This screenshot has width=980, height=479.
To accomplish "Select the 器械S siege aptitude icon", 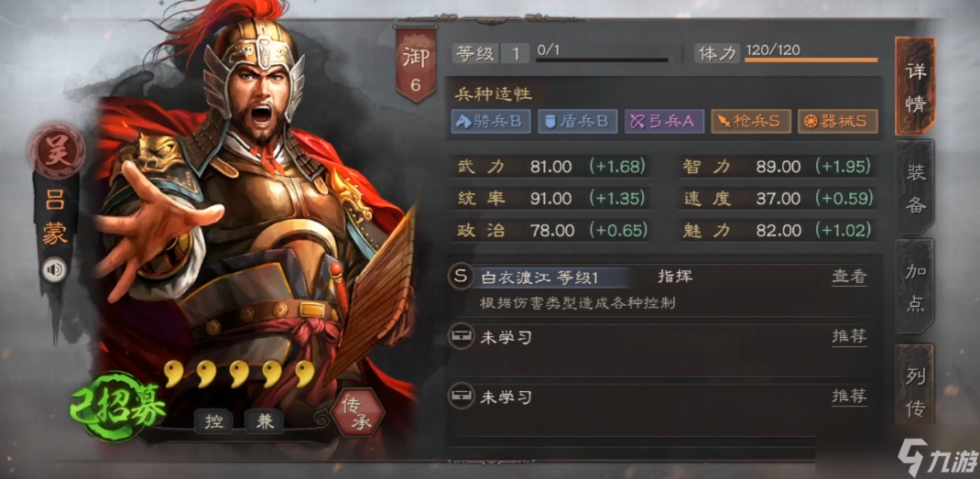I will (x=837, y=121).
